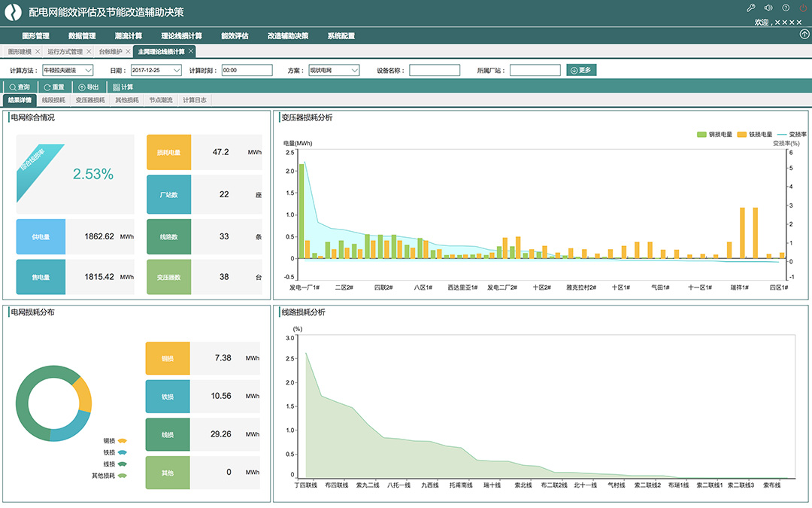Open the 计算方法 dropdown

(67, 70)
